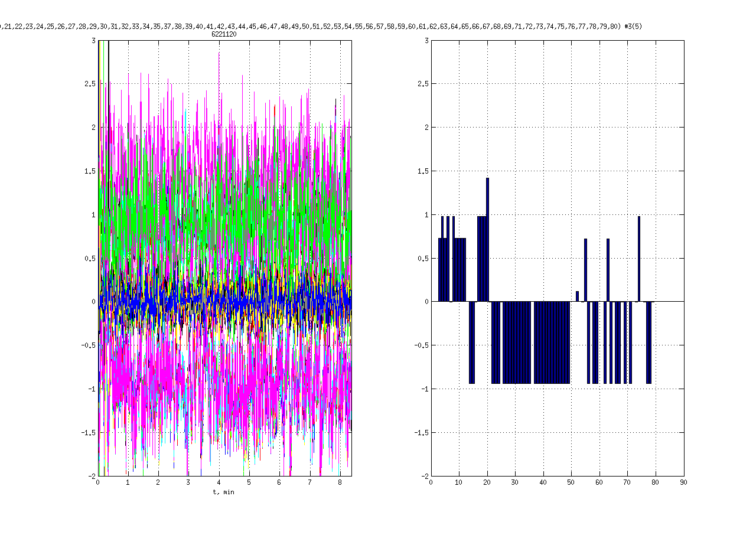Click the thin negative bar near x=71

(x=630, y=342)
